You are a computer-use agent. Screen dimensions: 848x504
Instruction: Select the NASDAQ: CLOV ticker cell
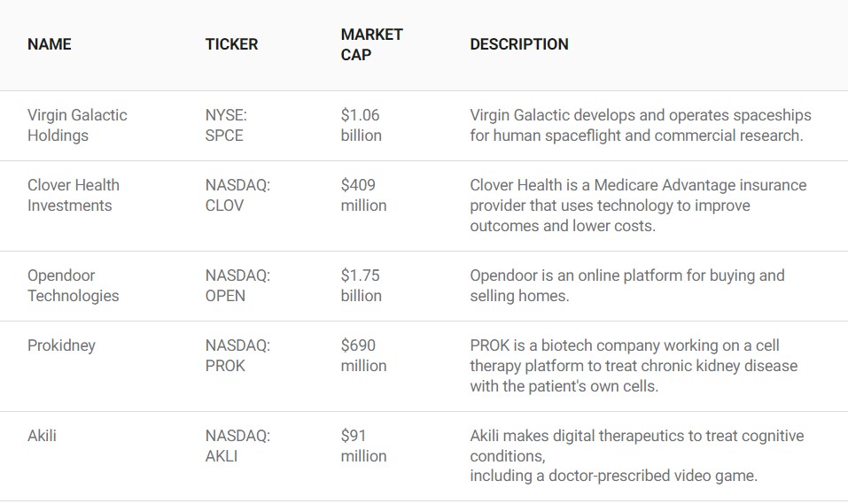click(237, 195)
